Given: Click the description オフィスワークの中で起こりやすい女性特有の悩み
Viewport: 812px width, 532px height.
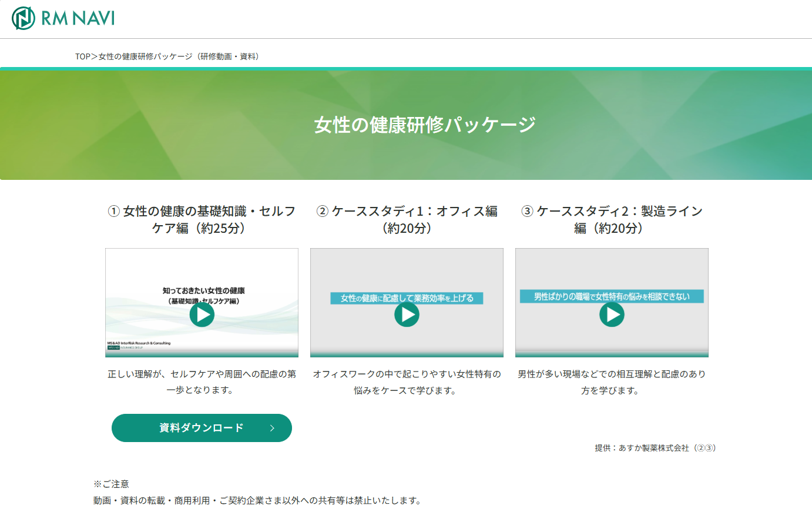Looking at the screenshot, I should [x=407, y=382].
